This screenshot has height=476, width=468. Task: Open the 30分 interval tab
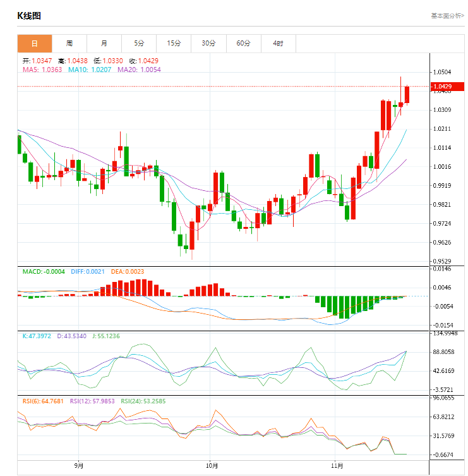(208, 44)
